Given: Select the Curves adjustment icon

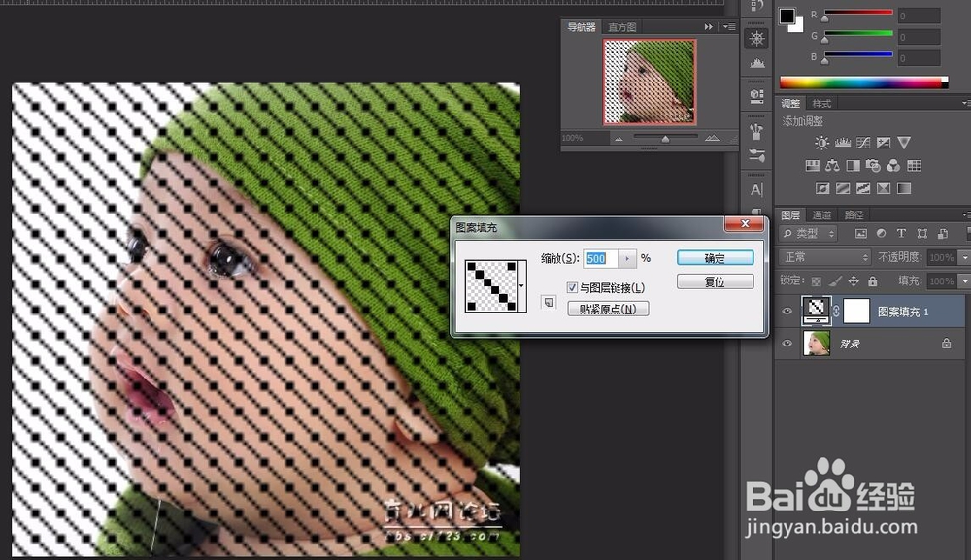Looking at the screenshot, I should (x=863, y=143).
